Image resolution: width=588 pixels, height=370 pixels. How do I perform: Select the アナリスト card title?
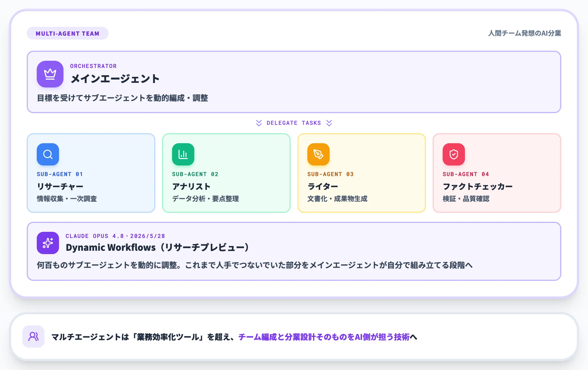point(191,186)
